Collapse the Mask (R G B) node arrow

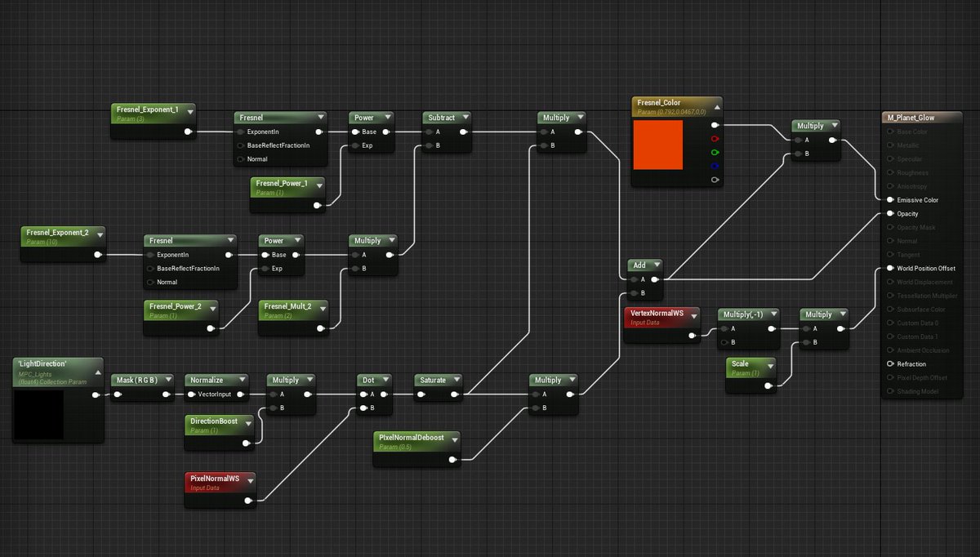(x=167, y=381)
